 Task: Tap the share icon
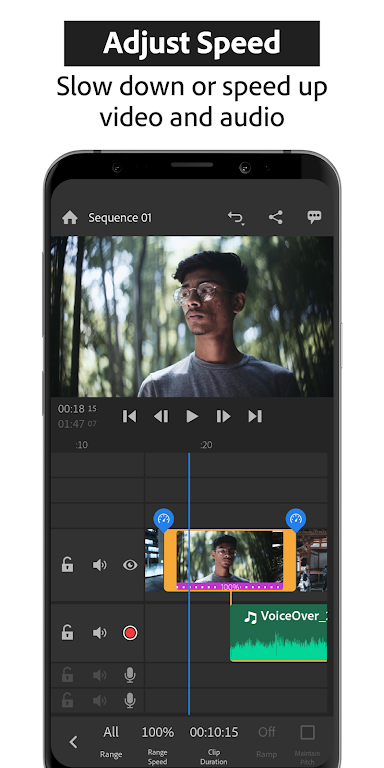(x=276, y=217)
